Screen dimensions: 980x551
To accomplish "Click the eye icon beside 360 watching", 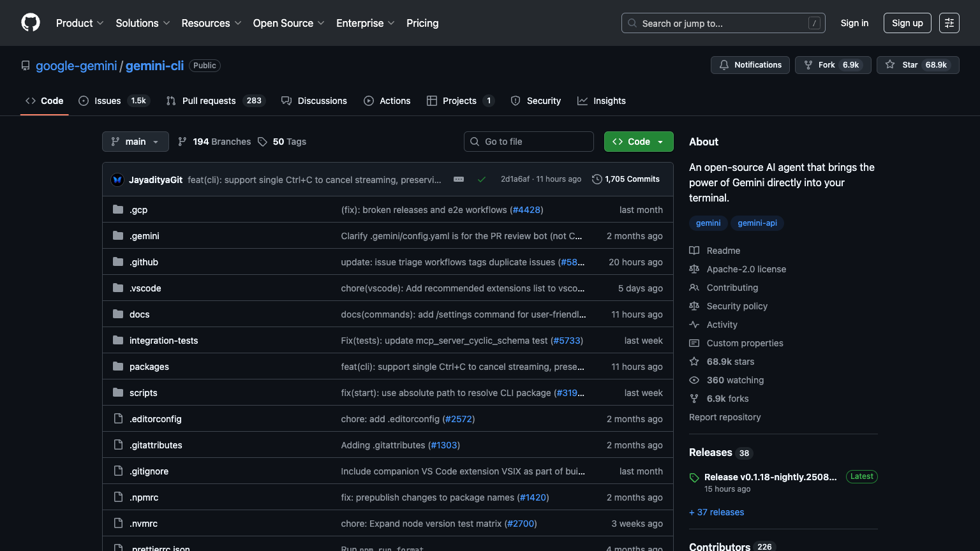I will click(x=694, y=380).
